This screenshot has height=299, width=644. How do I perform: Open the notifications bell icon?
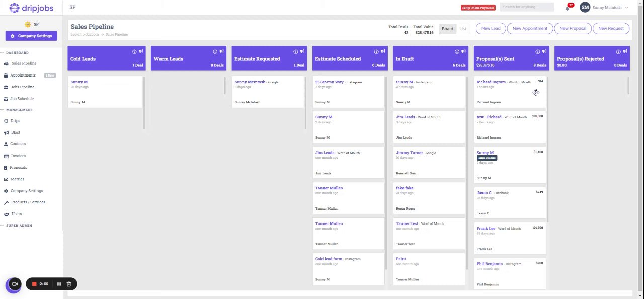568,8
